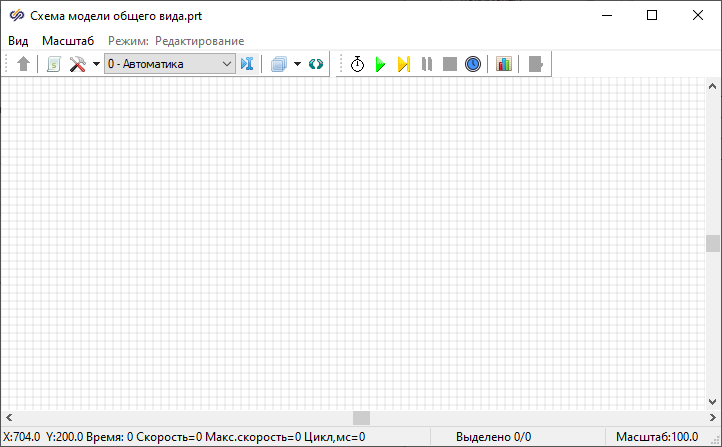722x447 pixels.
Task: Click the gray exit door icon
Action: click(536, 64)
